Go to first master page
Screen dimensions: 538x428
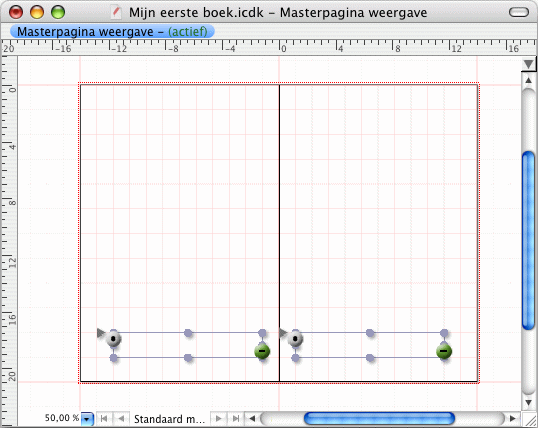pos(104,419)
